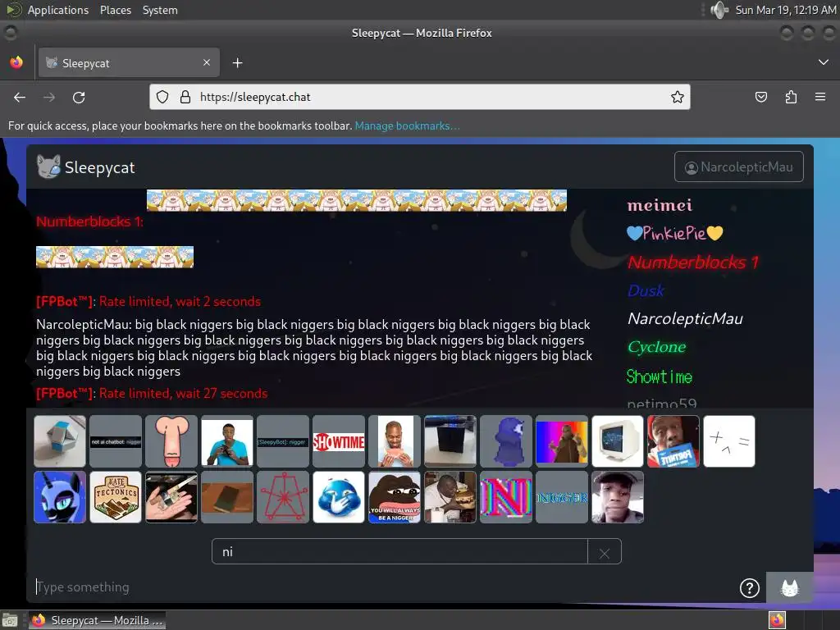Select the rainbow background dancer emote
This screenshot has height=630, width=840.
[x=561, y=441]
